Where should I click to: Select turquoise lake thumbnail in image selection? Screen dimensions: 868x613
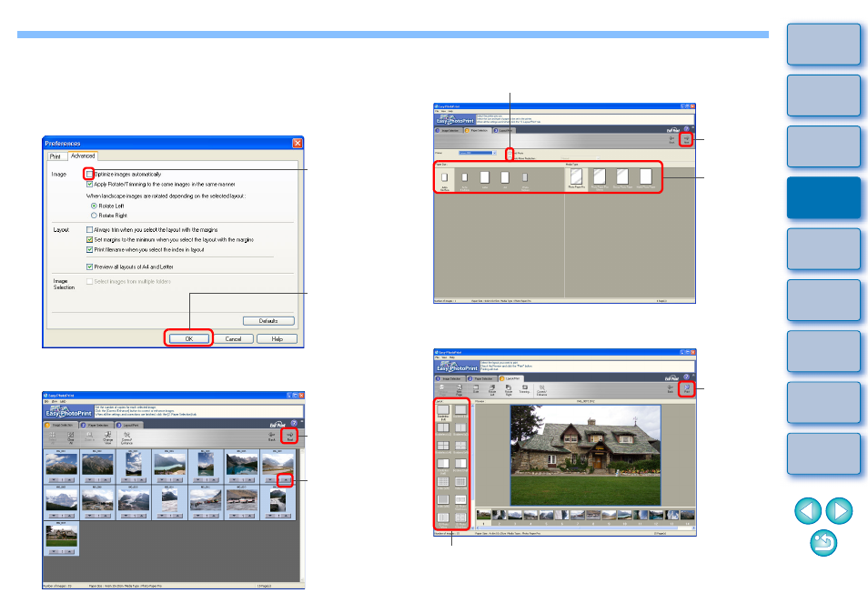241,464
